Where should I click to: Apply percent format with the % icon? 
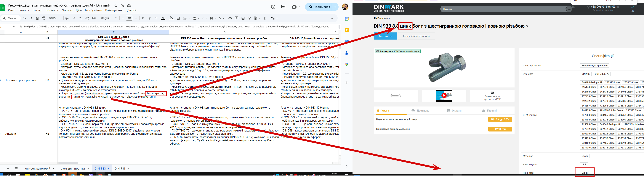[x=74, y=18]
